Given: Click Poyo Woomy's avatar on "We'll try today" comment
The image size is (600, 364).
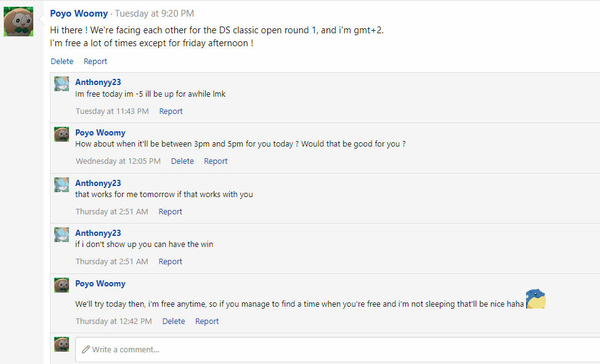Looking at the screenshot, I should coord(62,285).
